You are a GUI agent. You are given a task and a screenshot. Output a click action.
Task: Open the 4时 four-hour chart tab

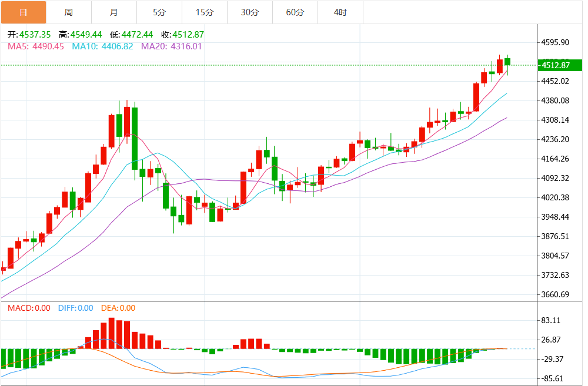point(340,12)
